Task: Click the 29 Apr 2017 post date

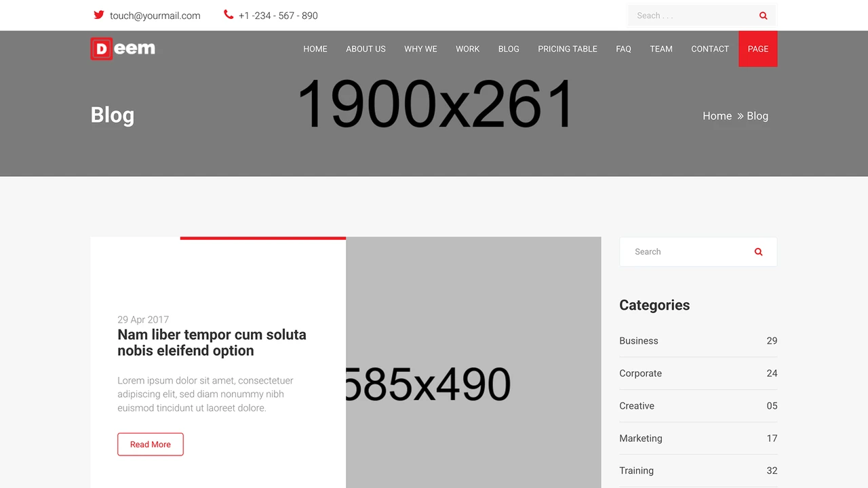Action: click(143, 320)
